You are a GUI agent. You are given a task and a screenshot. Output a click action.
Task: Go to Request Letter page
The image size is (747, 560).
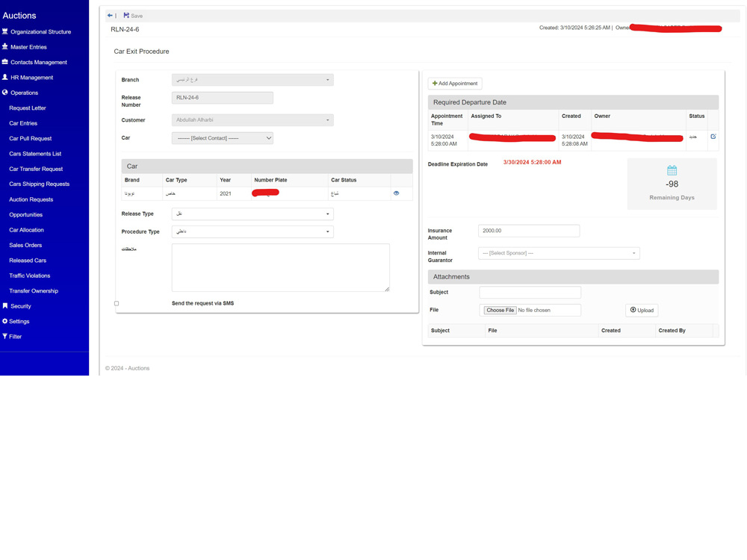[x=28, y=108]
